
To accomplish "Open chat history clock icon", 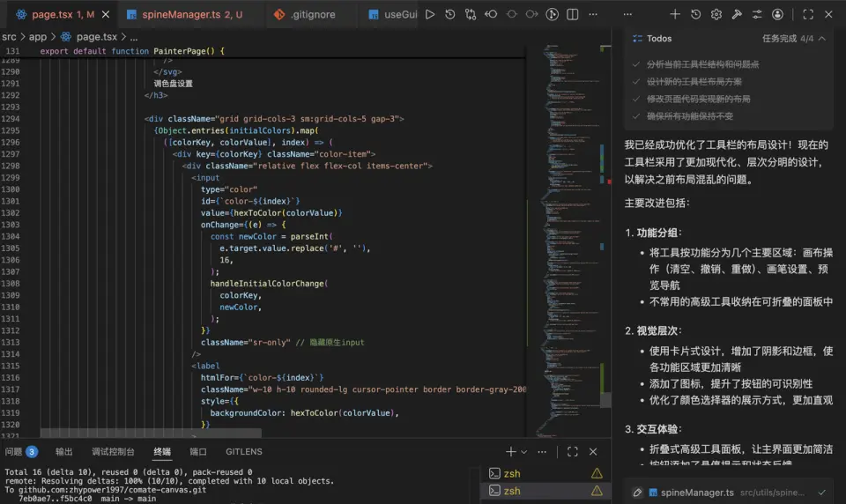I will pyautogui.click(x=695, y=15).
